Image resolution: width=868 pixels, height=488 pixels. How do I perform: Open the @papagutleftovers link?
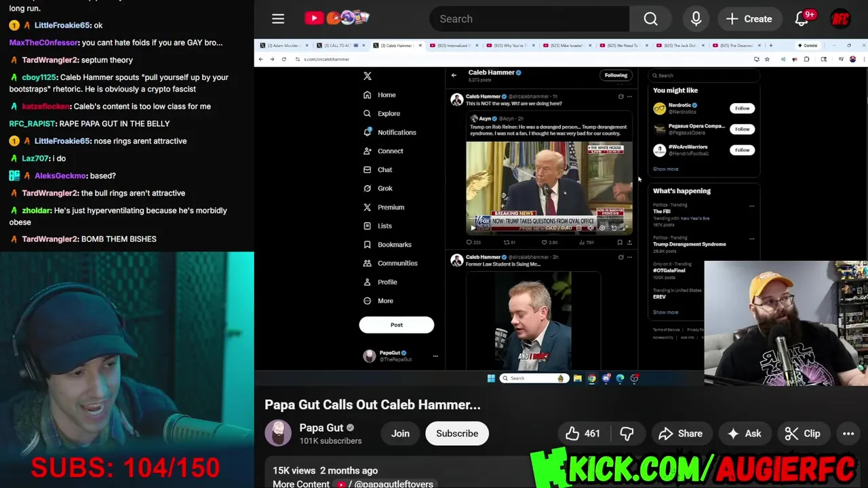[393, 483]
